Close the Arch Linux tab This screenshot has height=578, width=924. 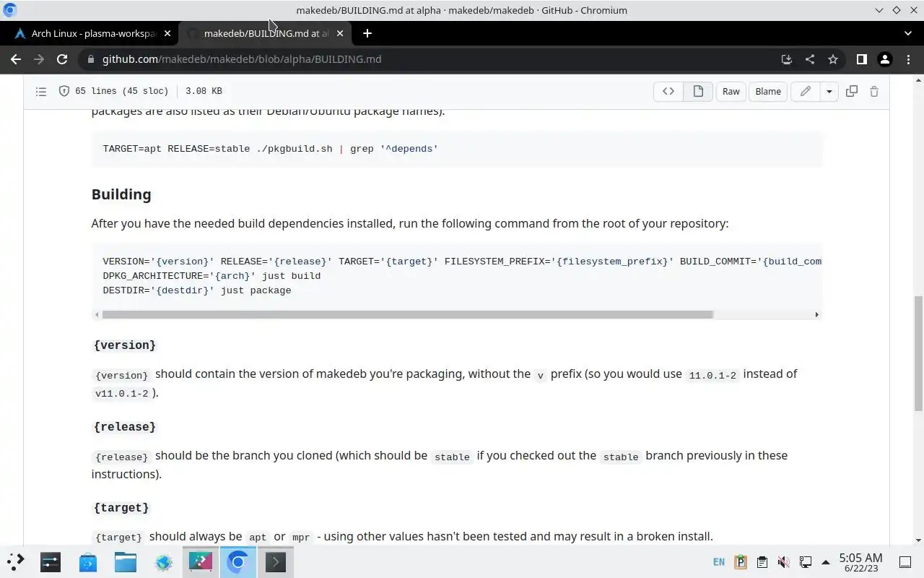coord(167,33)
